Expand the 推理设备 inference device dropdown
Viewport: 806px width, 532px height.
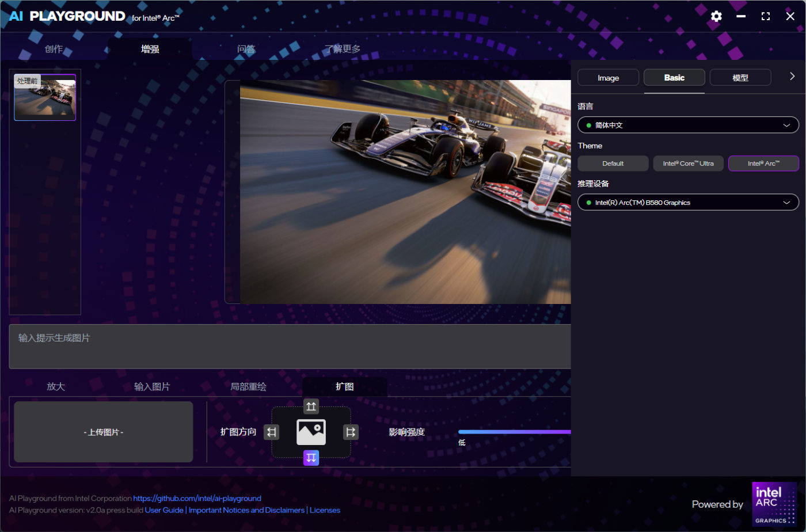(x=688, y=203)
